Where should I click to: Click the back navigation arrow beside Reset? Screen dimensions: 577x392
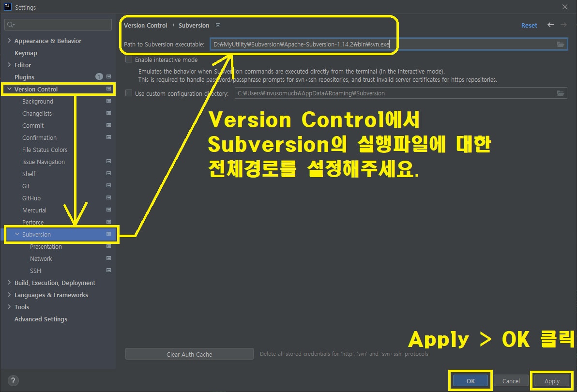tap(549, 25)
